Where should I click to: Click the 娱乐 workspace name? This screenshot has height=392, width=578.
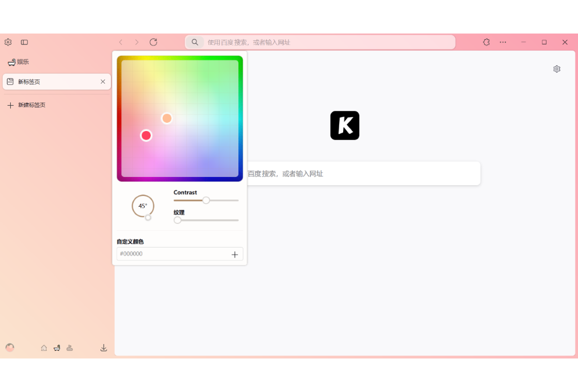click(x=23, y=62)
